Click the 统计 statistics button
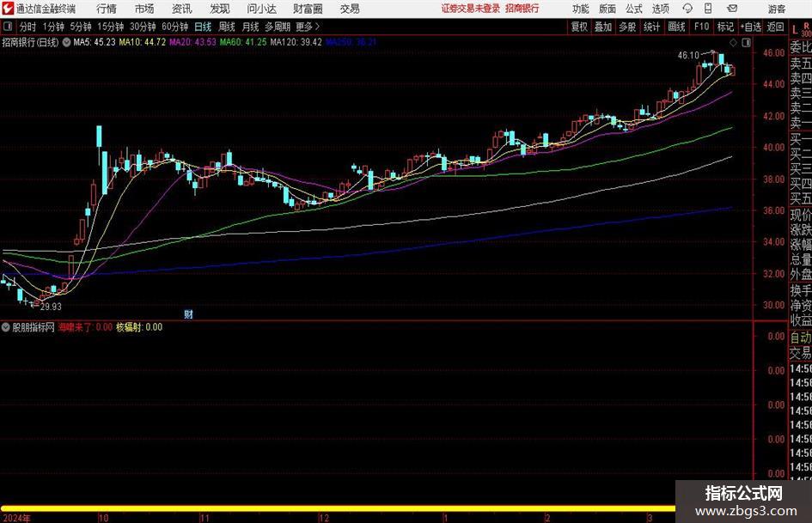This screenshot has width=812, height=523. point(651,27)
